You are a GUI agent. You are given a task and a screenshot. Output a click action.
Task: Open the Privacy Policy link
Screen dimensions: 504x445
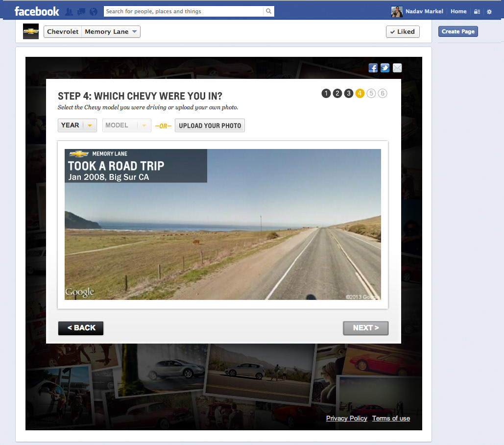(346, 419)
